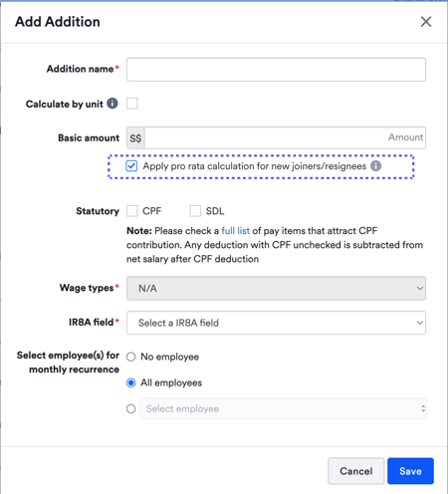Focus the Addition name text field

[x=276, y=70]
